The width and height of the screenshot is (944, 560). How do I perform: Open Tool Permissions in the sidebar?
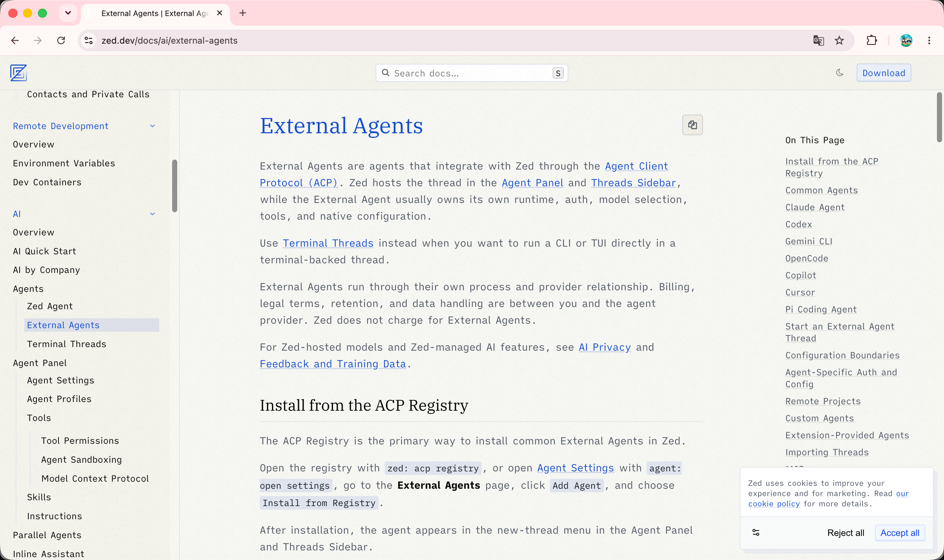click(x=80, y=441)
